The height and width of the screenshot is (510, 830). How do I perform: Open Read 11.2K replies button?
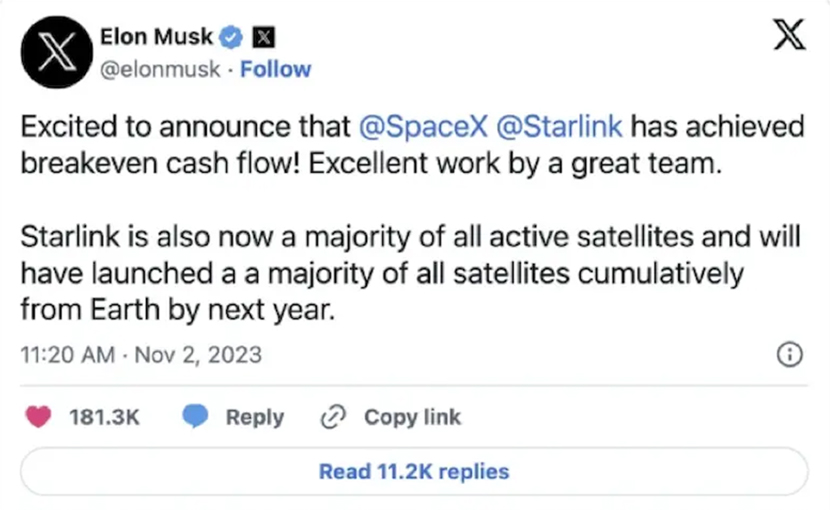pyautogui.click(x=414, y=471)
